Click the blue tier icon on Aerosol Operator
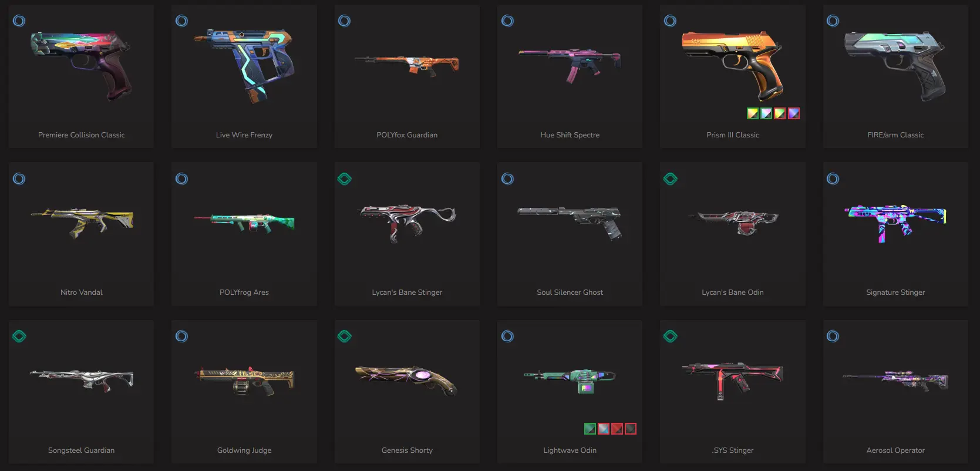This screenshot has height=471, width=980. click(x=833, y=337)
